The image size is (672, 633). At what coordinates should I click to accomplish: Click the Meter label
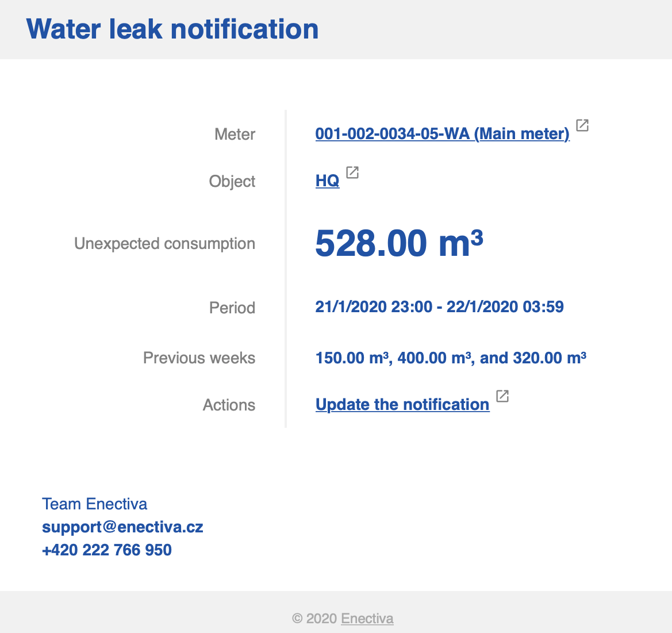tap(235, 135)
